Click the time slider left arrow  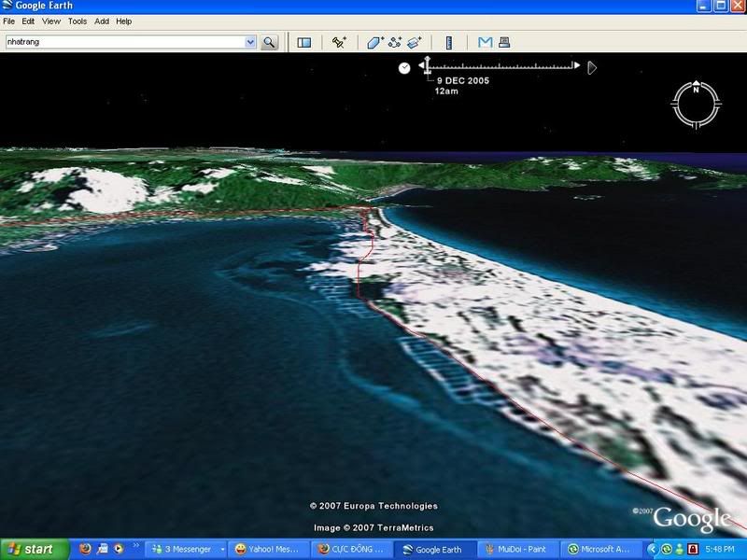click(x=421, y=65)
